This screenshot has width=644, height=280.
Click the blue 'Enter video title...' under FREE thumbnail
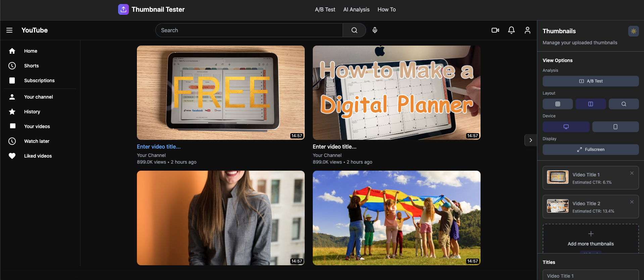tap(159, 147)
